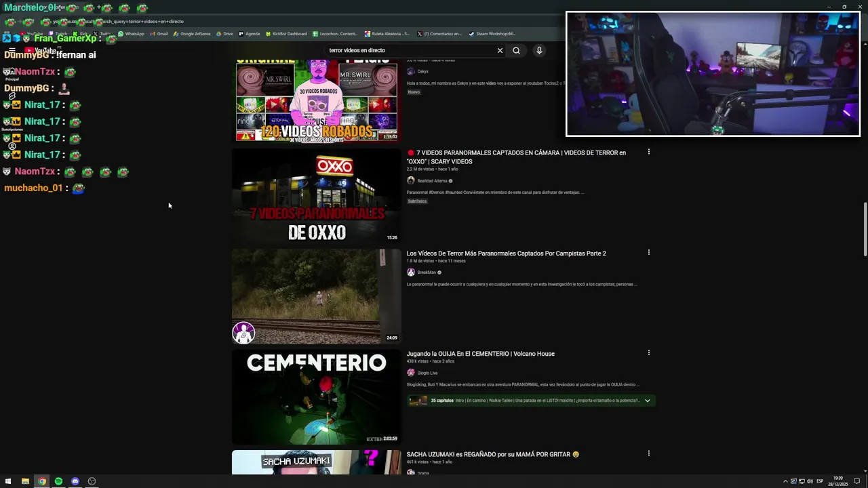Click the Subtítulos badge on OXXO video

coord(417,201)
